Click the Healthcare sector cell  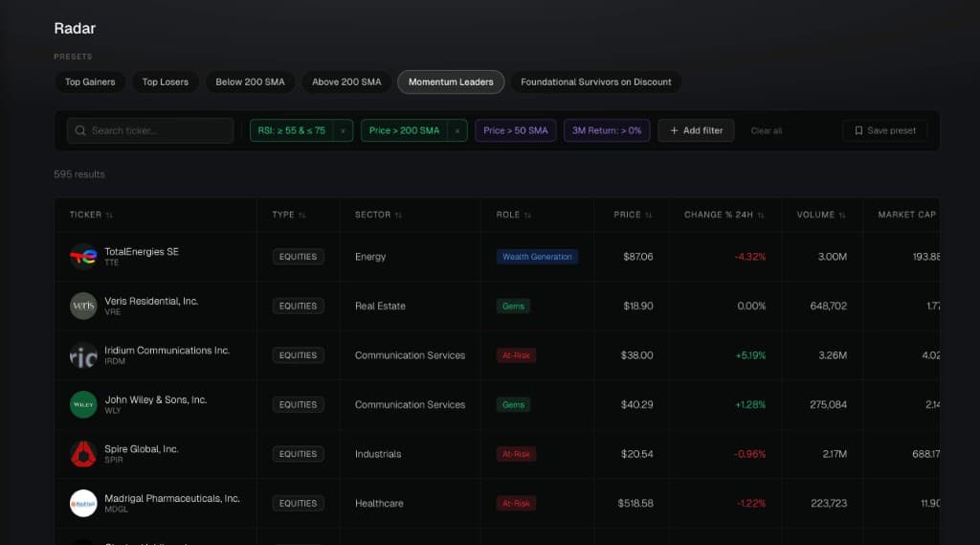click(x=379, y=503)
